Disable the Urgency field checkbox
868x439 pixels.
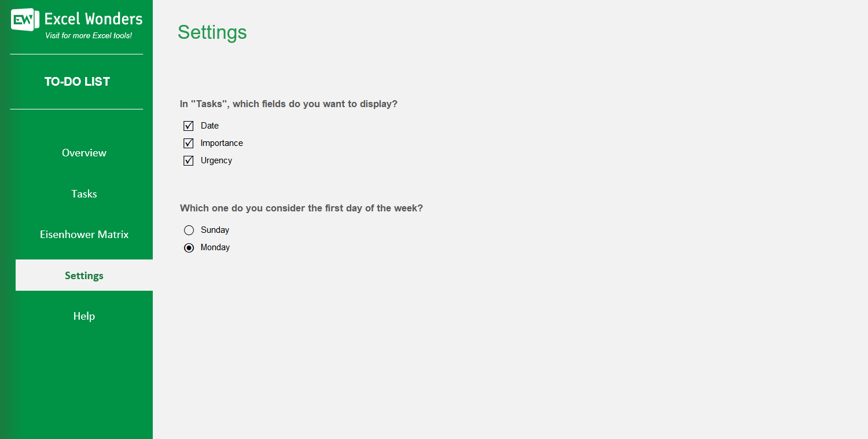pos(189,160)
